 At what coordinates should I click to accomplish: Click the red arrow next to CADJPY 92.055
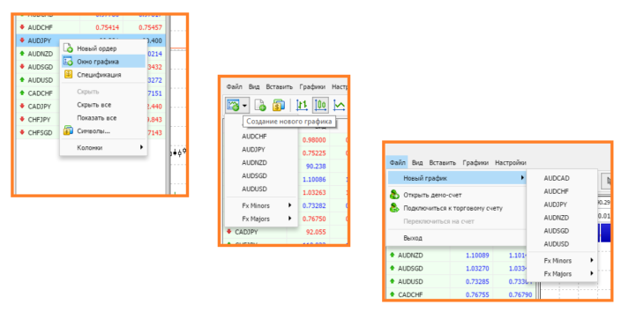[228, 232]
